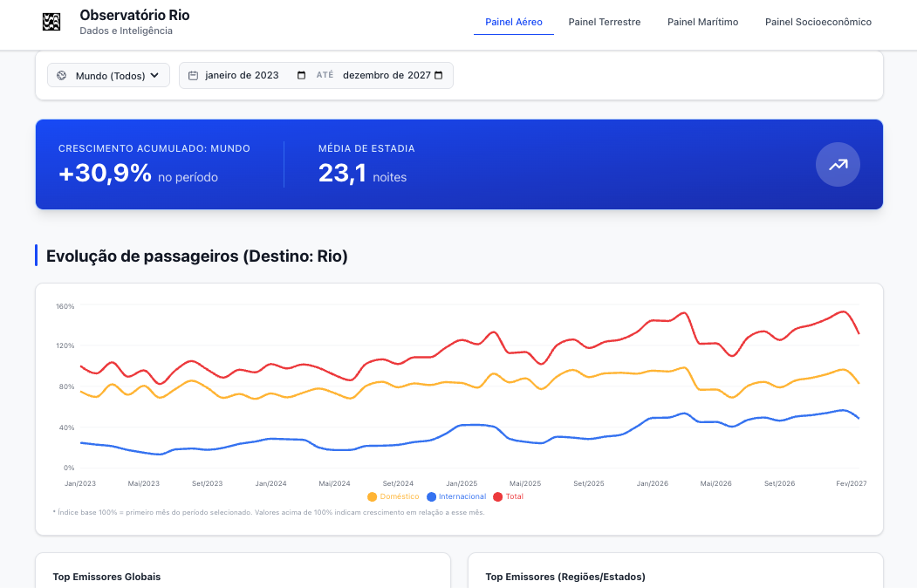Open the Painel Socioeconômico tab

click(818, 22)
